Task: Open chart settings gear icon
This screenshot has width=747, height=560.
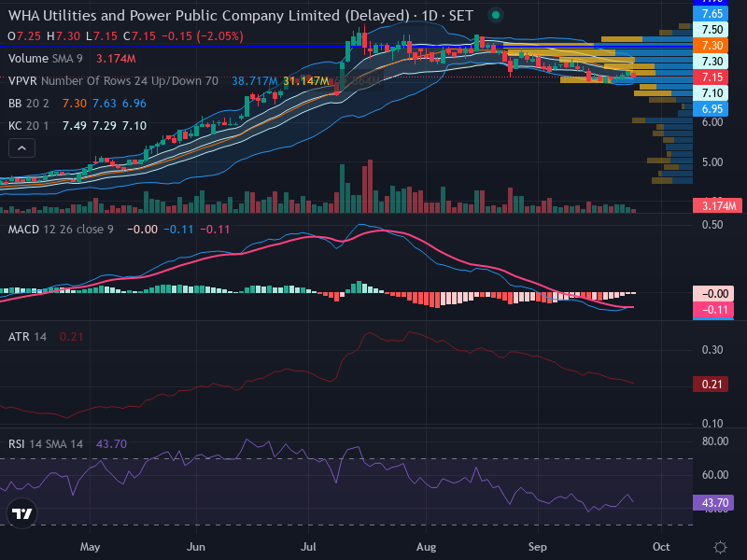Action: pyautogui.click(x=720, y=547)
